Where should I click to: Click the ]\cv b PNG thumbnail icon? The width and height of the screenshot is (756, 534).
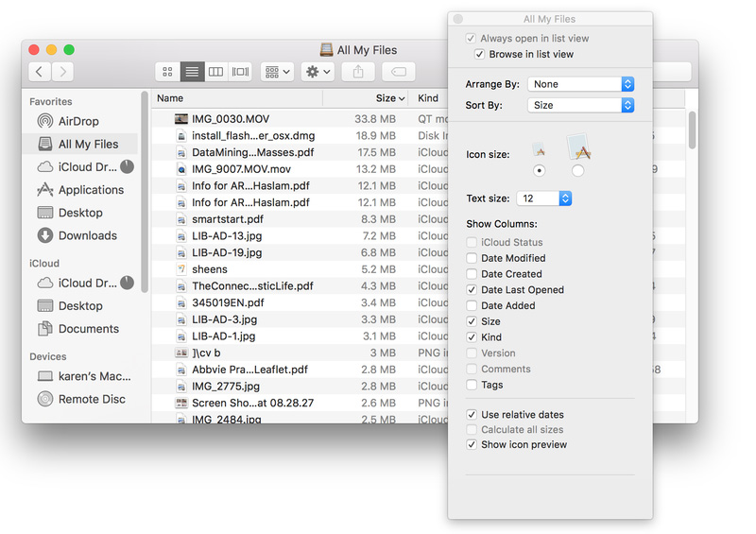(x=181, y=353)
